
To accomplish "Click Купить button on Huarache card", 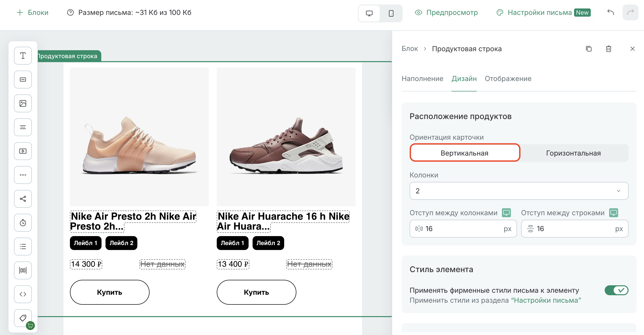I will (x=257, y=292).
